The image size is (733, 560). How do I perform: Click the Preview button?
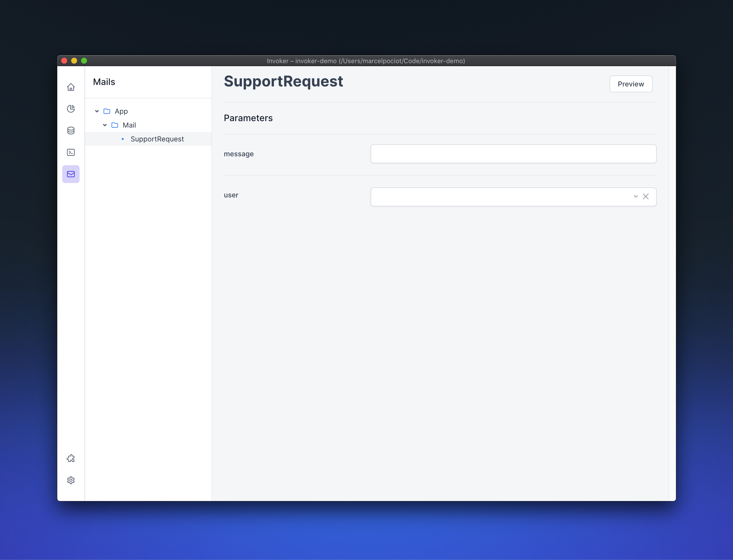pyautogui.click(x=631, y=84)
